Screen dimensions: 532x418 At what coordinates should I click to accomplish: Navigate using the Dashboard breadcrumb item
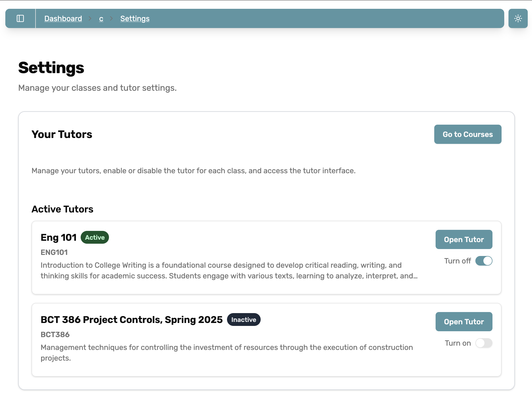pos(63,18)
